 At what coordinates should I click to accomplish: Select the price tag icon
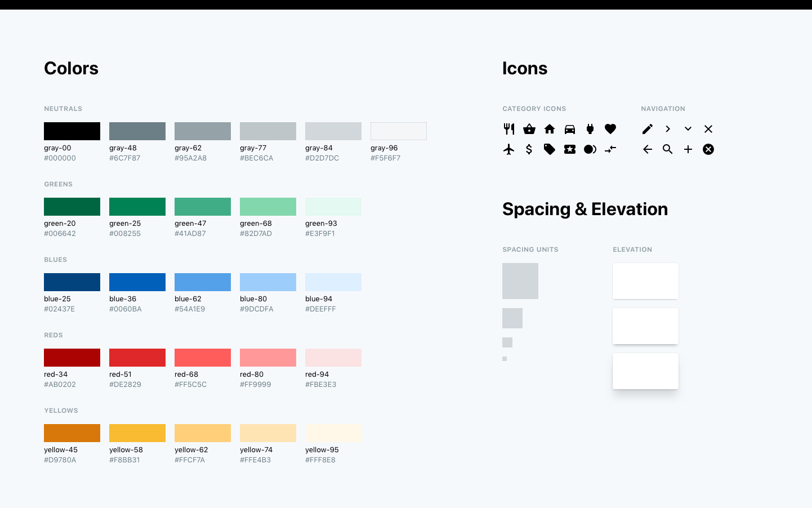(x=550, y=149)
